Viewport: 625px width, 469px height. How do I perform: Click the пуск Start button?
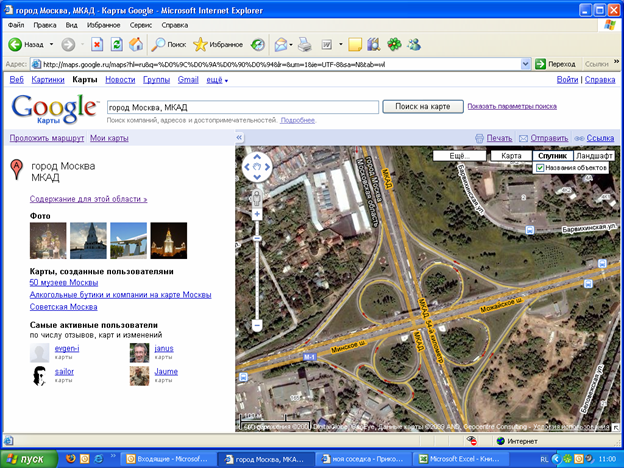point(29,459)
